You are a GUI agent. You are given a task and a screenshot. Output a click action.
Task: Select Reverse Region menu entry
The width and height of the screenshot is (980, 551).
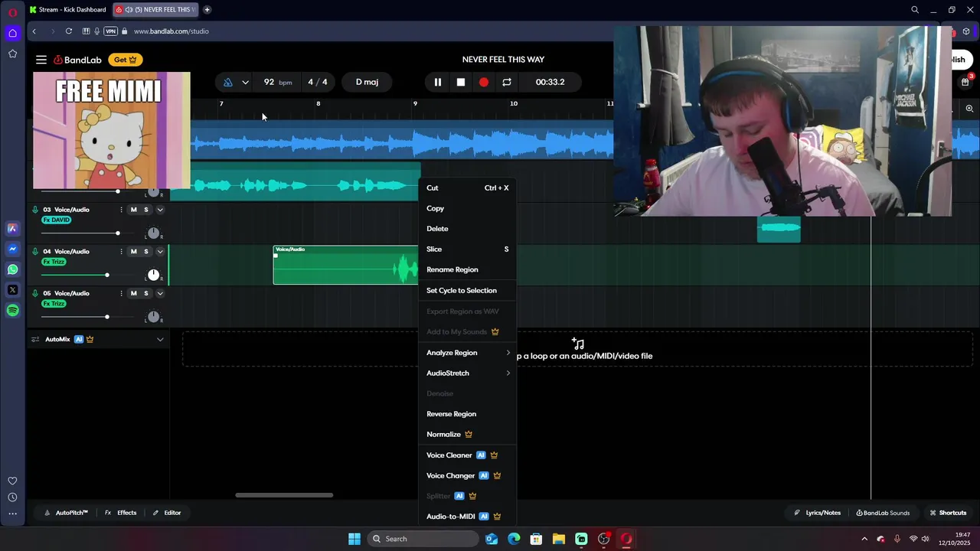[467, 414]
